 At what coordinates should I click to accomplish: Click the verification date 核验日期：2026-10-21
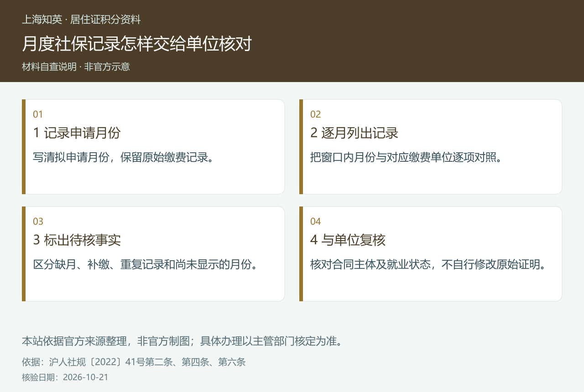pos(65,377)
